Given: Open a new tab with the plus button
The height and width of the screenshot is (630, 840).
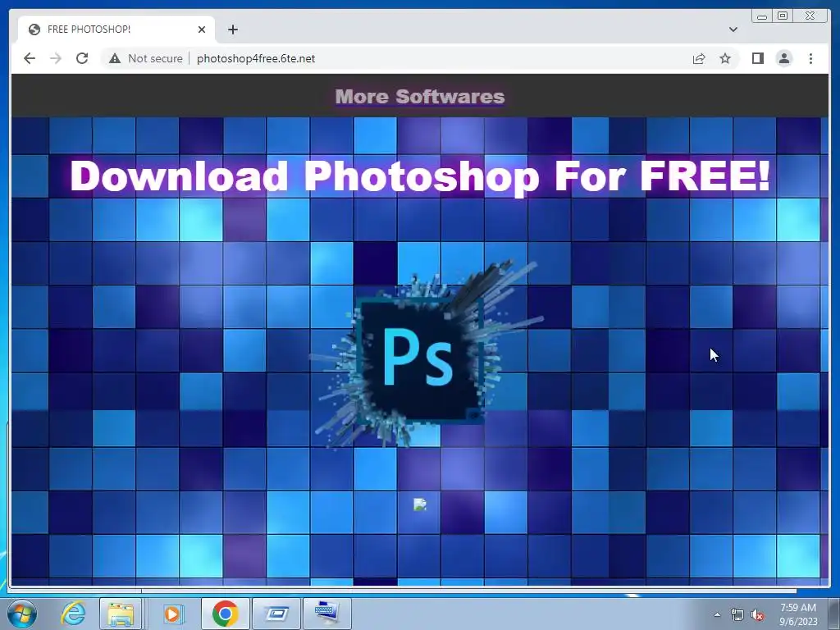Looking at the screenshot, I should tap(232, 30).
